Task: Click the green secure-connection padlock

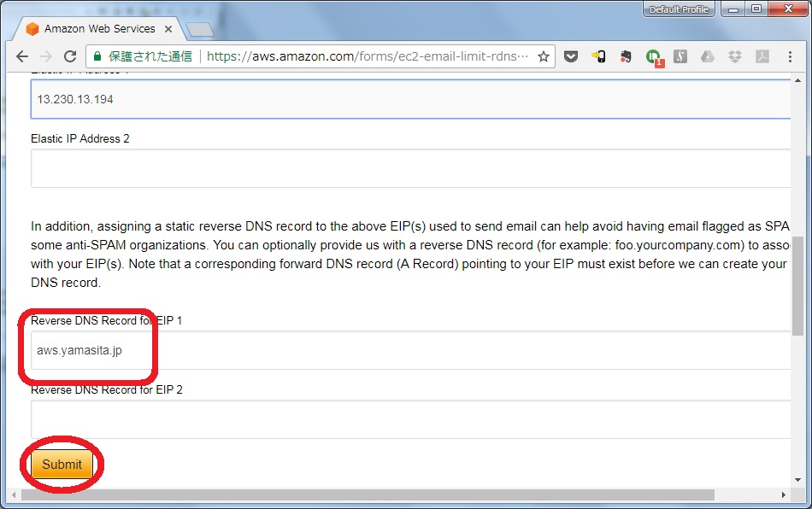Action: click(x=97, y=56)
